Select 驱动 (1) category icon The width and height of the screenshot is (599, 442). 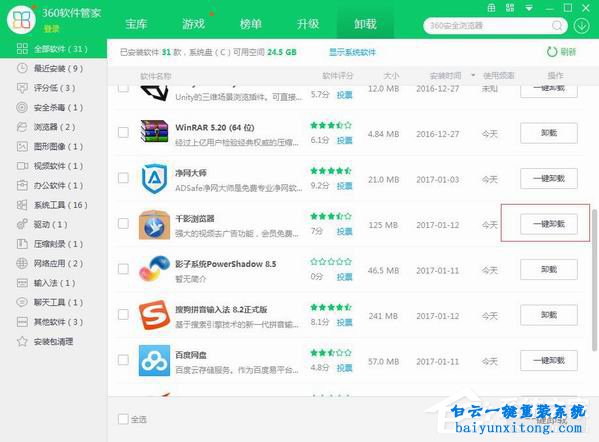click(x=22, y=224)
